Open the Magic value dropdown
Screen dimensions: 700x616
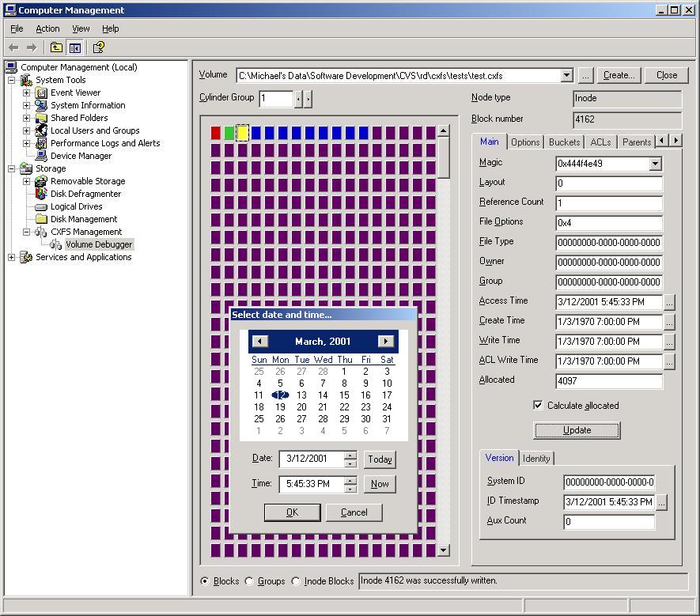coord(655,164)
